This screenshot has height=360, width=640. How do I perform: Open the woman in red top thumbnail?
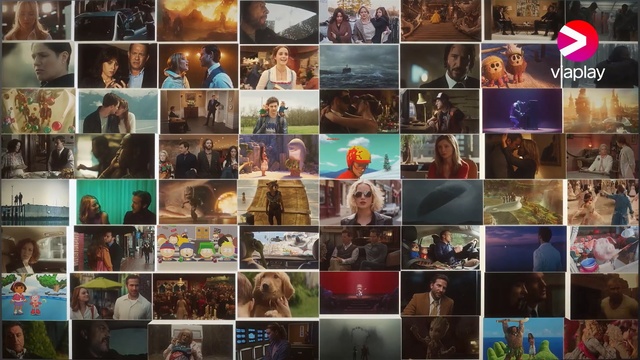(441, 157)
